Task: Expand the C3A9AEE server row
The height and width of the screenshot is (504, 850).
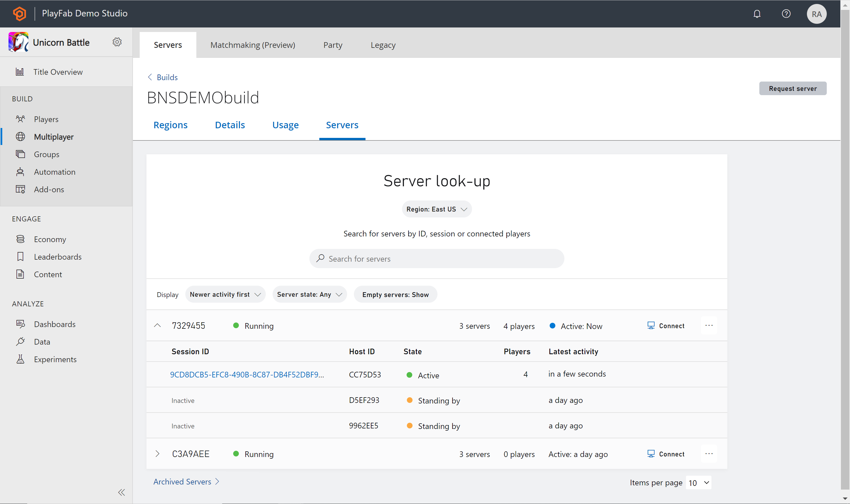Action: point(158,454)
